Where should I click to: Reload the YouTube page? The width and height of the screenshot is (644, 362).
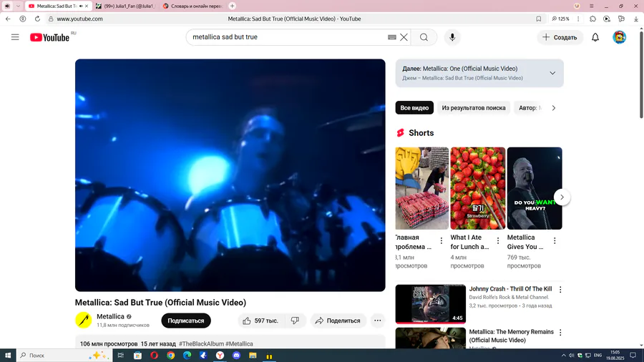(37, 19)
